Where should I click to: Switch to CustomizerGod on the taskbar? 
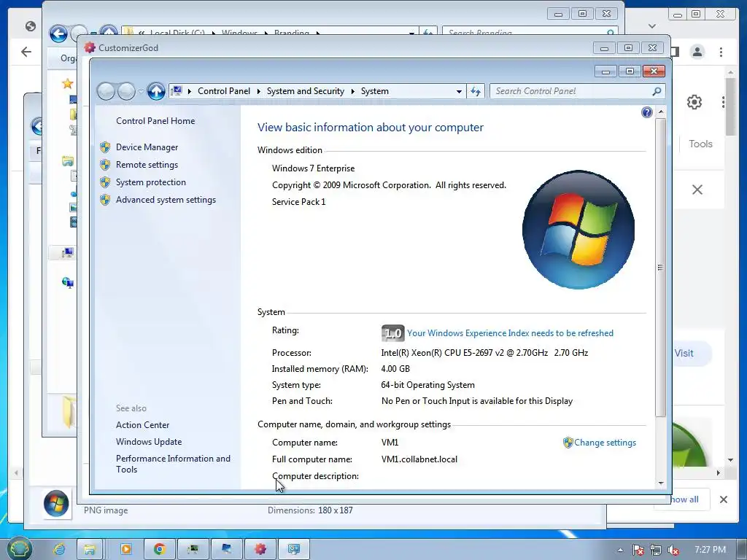coord(260,549)
